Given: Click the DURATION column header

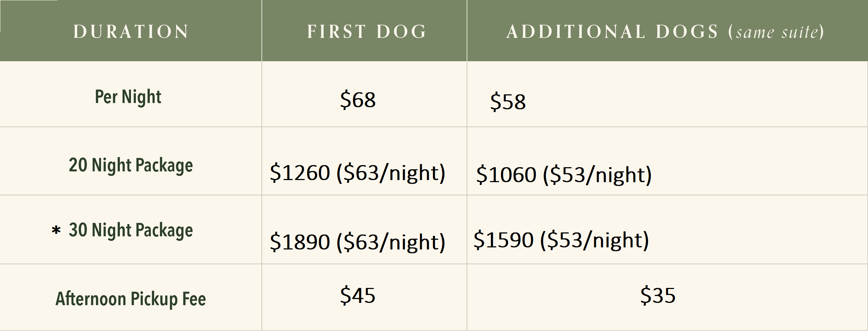Looking at the screenshot, I should point(131,32).
